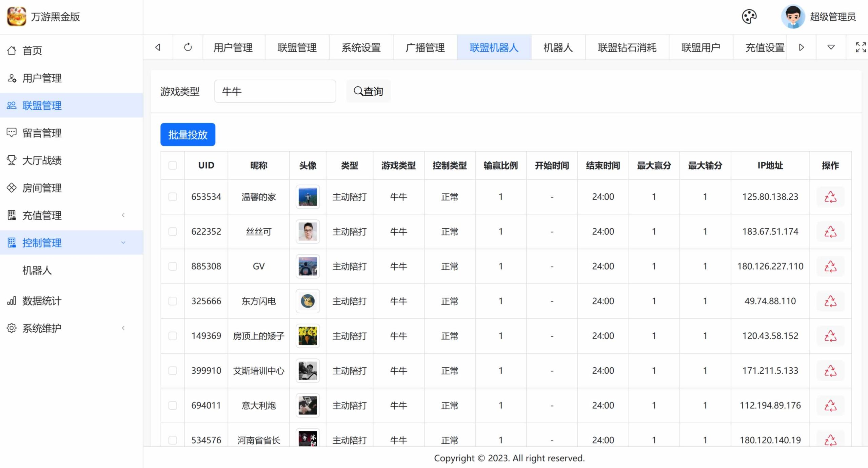Click the avatar thumbnail of 丝丝可

308,232
